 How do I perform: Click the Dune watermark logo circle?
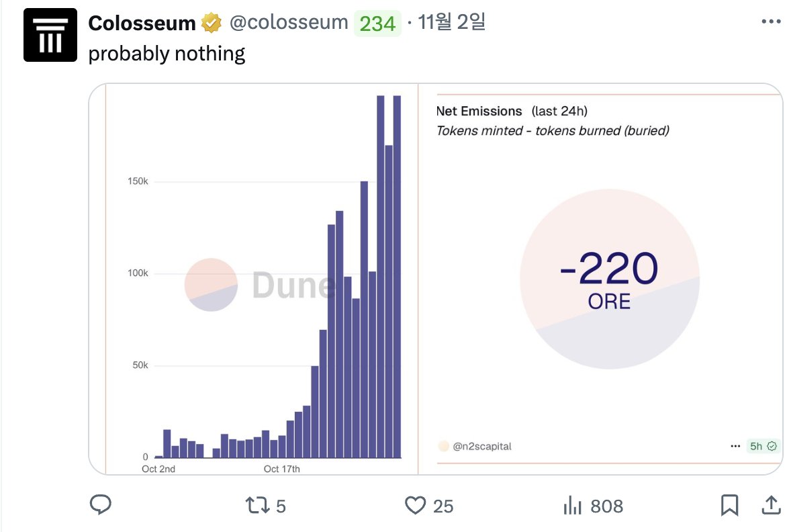pyautogui.click(x=211, y=285)
